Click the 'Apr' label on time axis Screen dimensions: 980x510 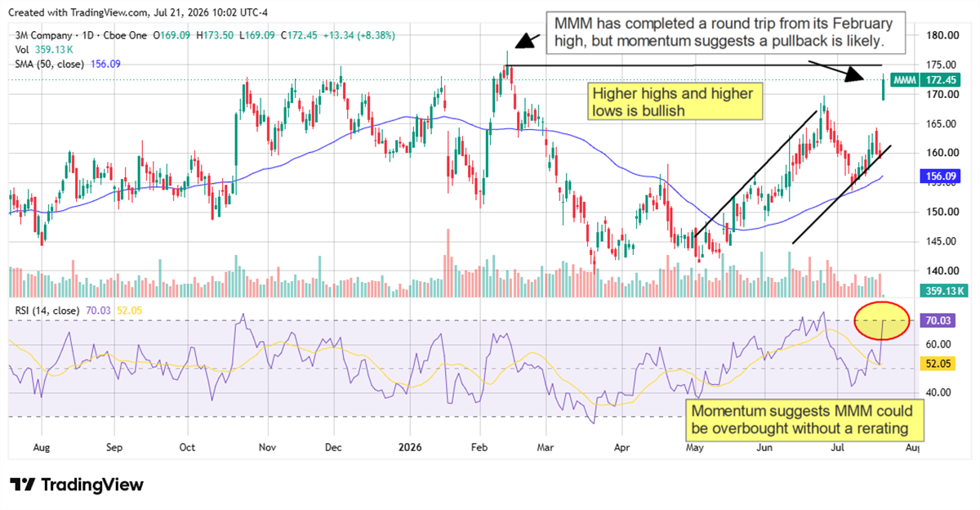pyautogui.click(x=621, y=448)
